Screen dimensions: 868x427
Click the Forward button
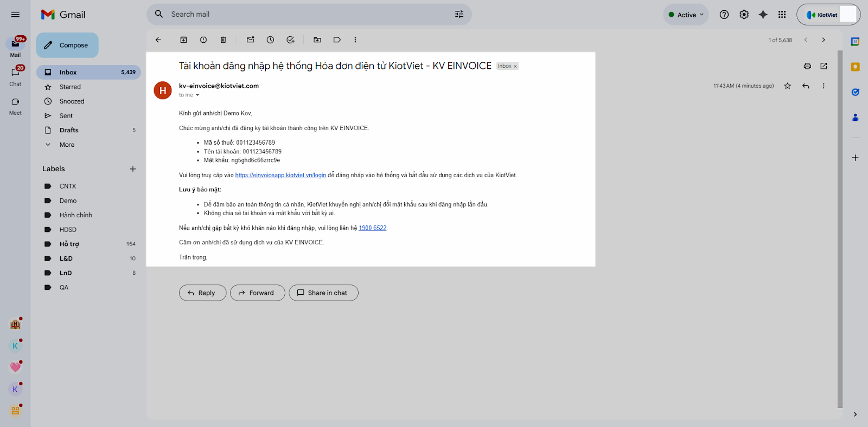(258, 293)
